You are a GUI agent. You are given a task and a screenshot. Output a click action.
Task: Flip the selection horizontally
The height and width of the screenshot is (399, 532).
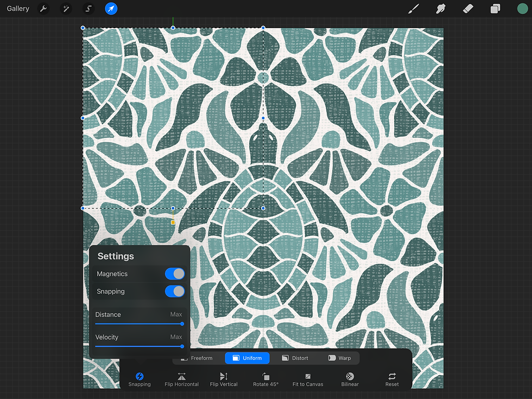(x=181, y=378)
